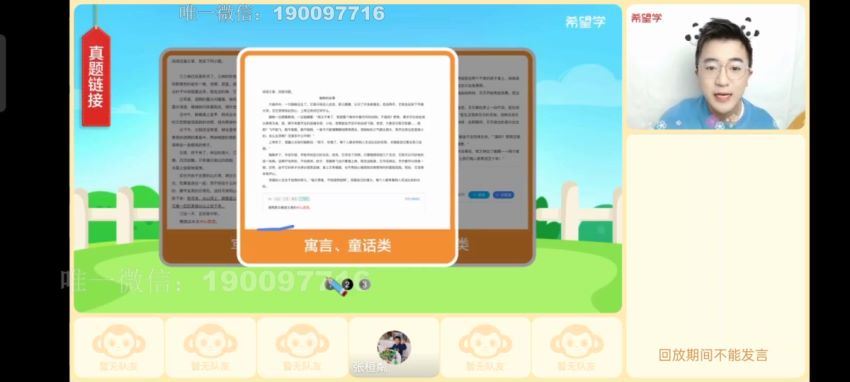The width and height of the screenshot is (850, 382).
Task: Click the reading passage on the center card
Action: pyautogui.click(x=343, y=138)
